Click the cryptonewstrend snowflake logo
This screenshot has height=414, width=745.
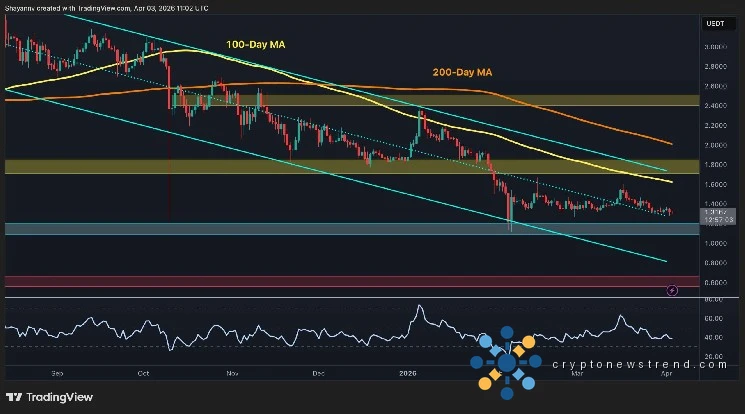506,363
